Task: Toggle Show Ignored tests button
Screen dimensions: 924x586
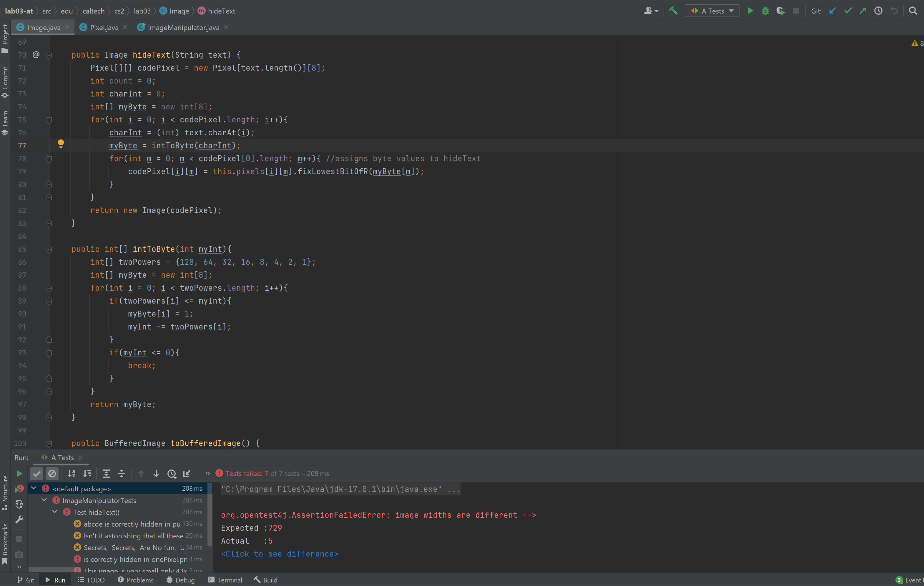Action: (x=52, y=474)
